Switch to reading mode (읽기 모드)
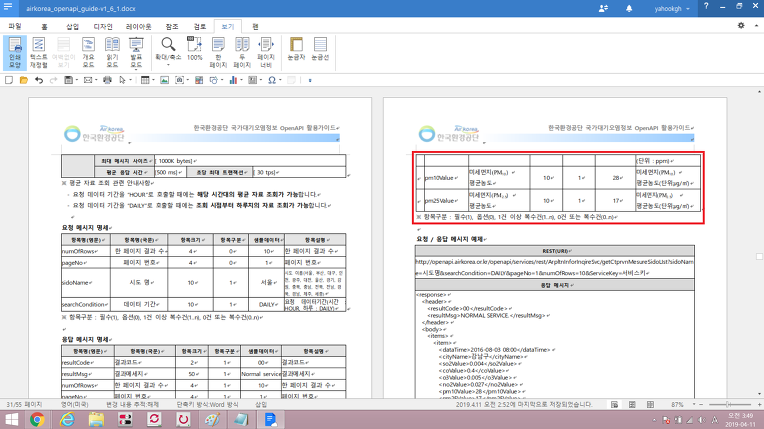 pyautogui.click(x=112, y=52)
